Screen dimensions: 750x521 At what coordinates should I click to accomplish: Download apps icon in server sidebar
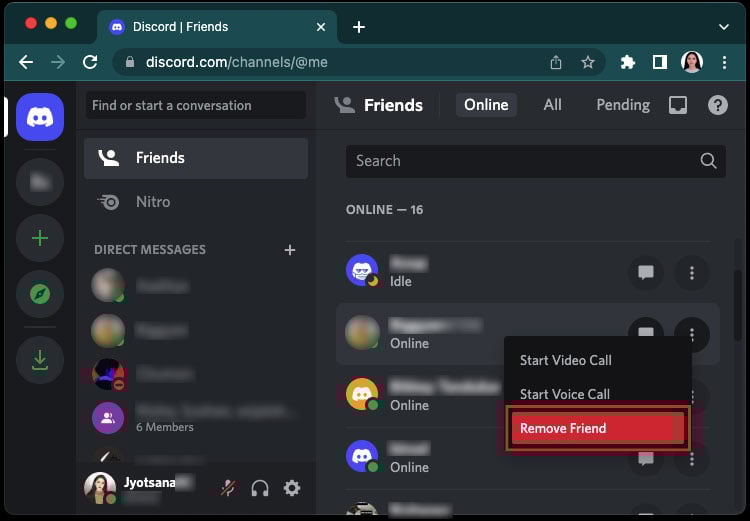point(40,360)
